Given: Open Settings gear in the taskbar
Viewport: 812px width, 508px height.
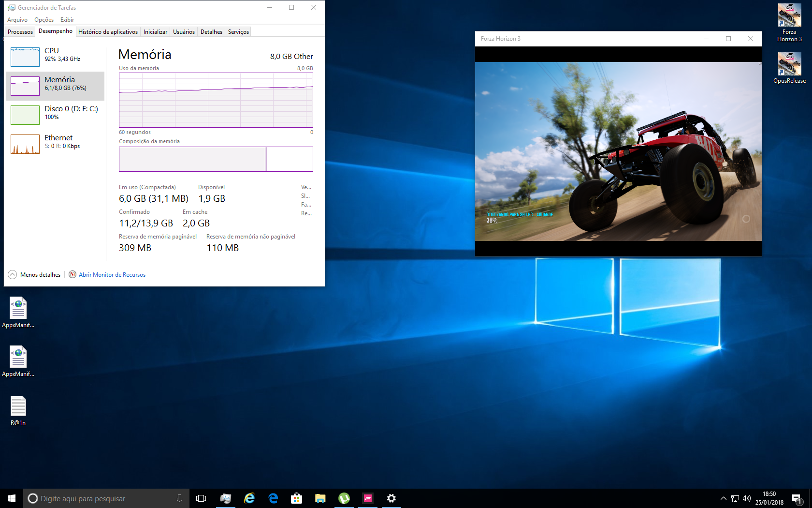Looking at the screenshot, I should click(391, 498).
